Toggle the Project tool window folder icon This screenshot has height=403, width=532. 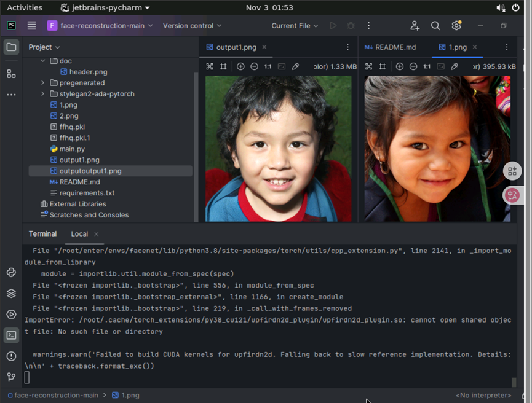11,47
